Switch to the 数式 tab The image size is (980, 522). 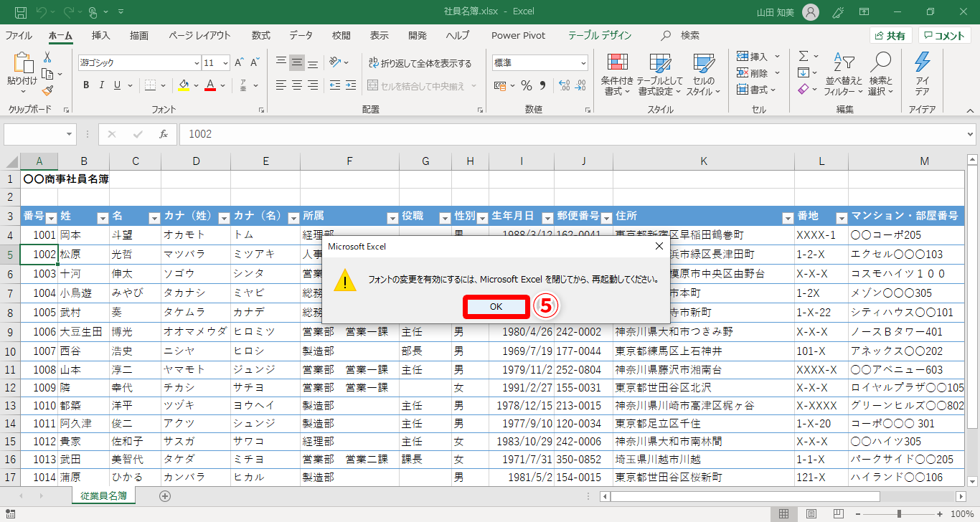pos(261,36)
